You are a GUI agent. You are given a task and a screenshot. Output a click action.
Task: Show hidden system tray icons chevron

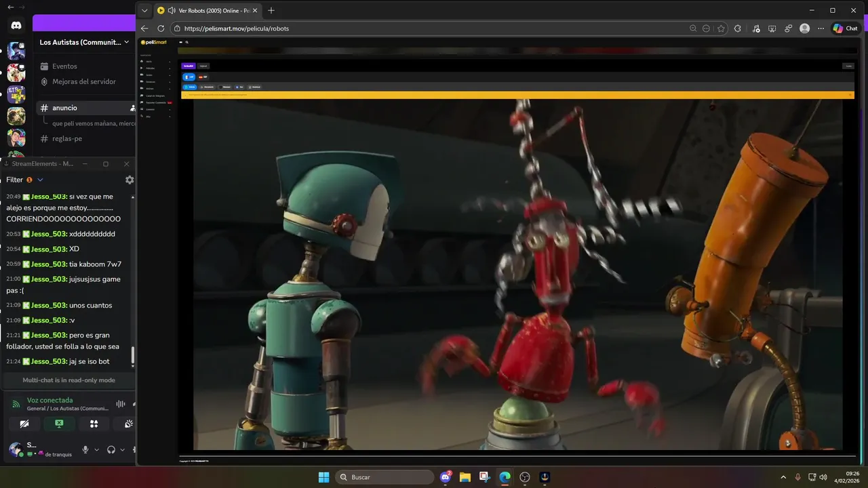tap(784, 477)
